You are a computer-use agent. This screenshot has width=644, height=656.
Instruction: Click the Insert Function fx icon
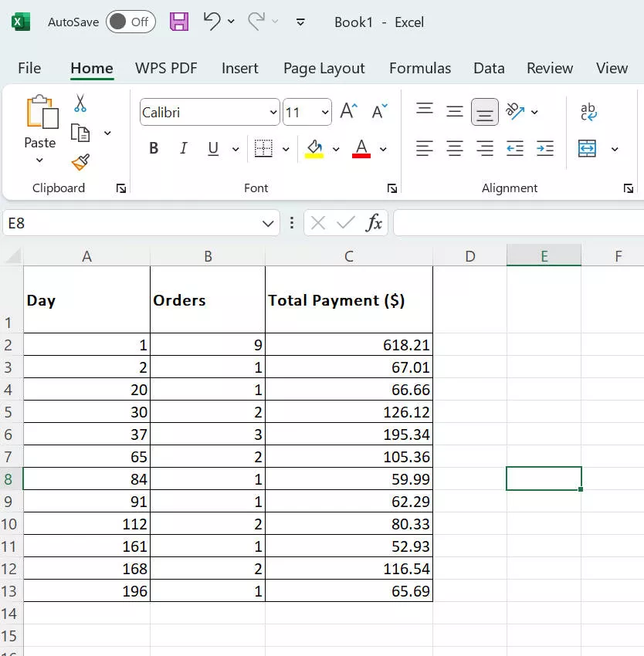pos(374,224)
